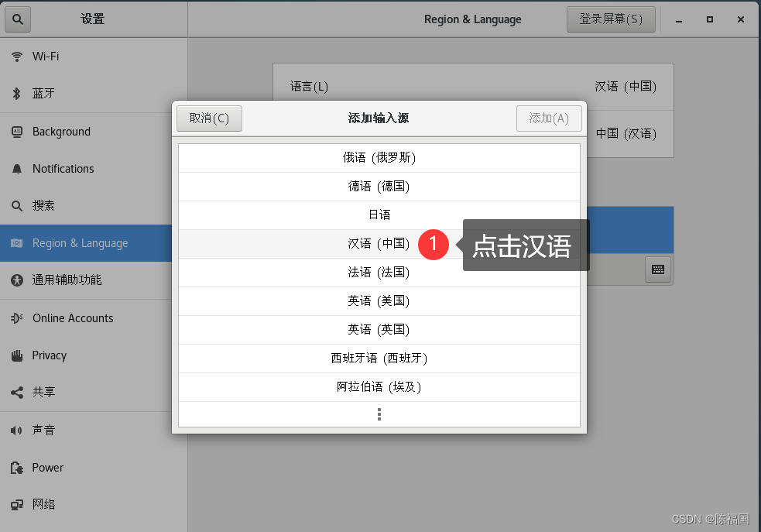761x532 pixels.
Task: Click the 添加(A) add button
Action: pyautogui.click(x=549, y=118)
